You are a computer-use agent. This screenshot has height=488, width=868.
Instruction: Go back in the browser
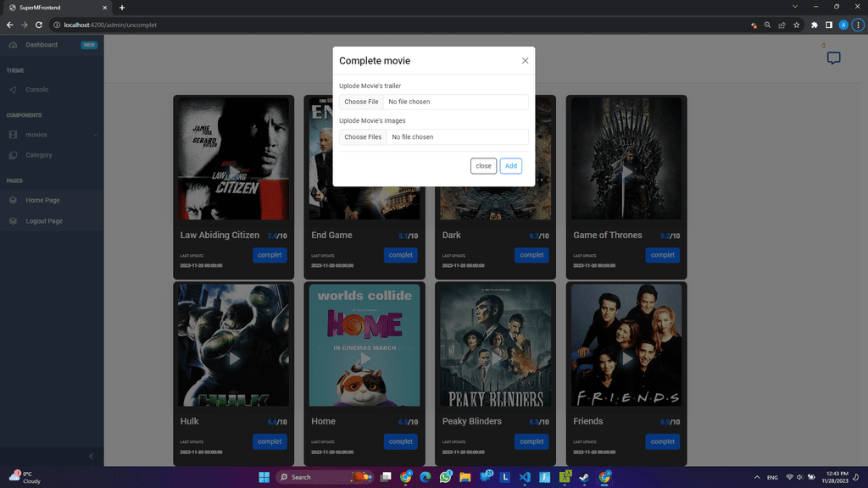(9, 25)
